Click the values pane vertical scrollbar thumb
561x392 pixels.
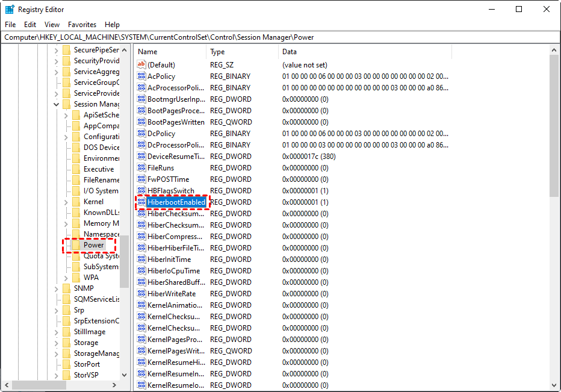point(554,126)
